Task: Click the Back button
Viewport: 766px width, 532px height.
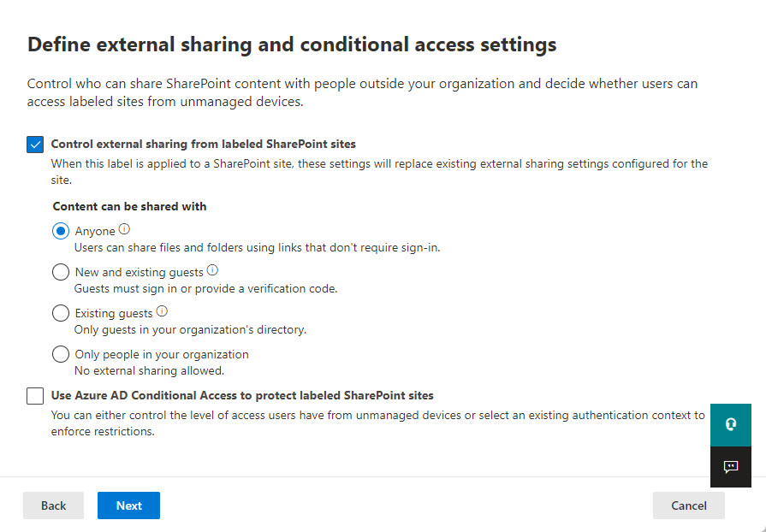Action: 53,505
